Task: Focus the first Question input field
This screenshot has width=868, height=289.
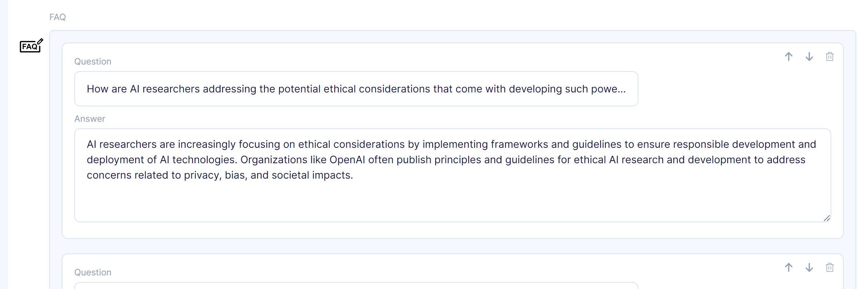Action: pos(356,89)
